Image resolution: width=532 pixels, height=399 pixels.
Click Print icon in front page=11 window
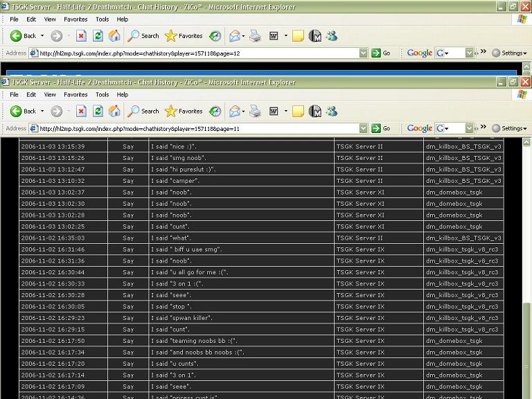[255, 111]
